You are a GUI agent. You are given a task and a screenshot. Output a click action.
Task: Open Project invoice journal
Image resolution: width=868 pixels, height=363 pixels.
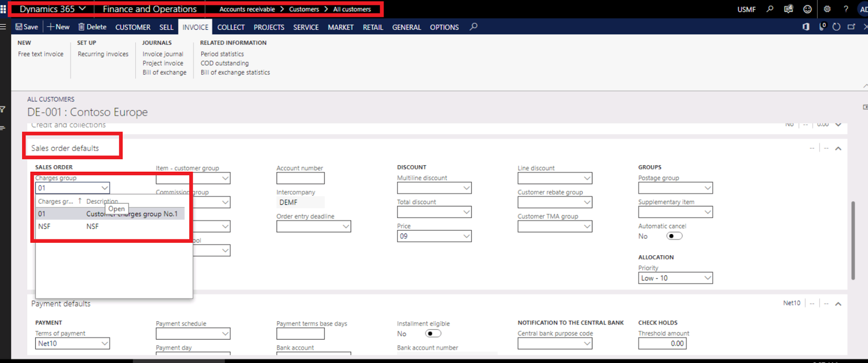163,63
